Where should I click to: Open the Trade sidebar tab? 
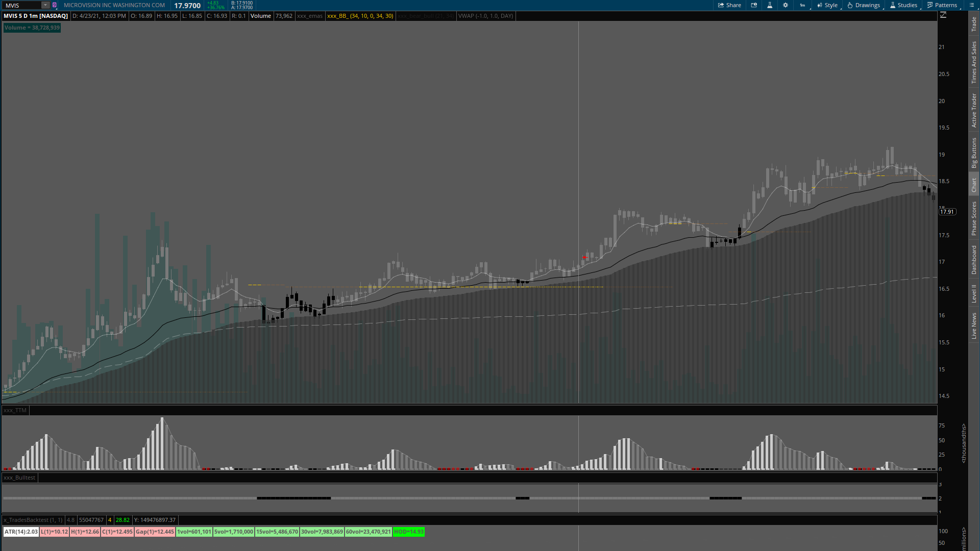974,24
